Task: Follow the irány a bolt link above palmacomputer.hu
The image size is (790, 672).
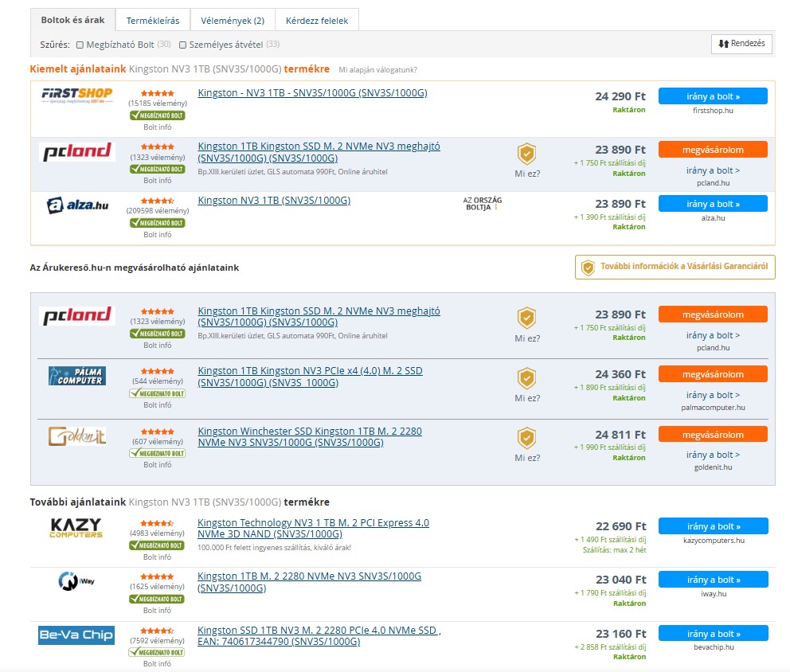Action: (x=713, y=395)
